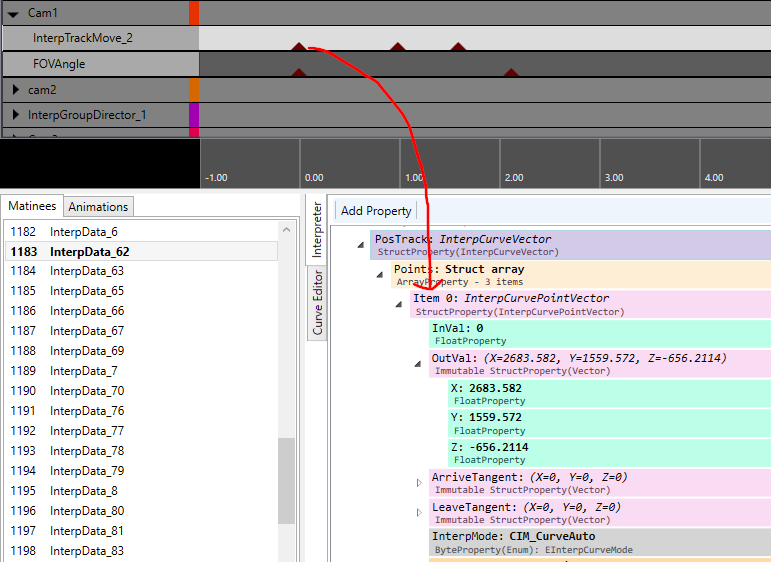Select InterpData_83 in the list
771x562 pixels.
pos(142,551)
